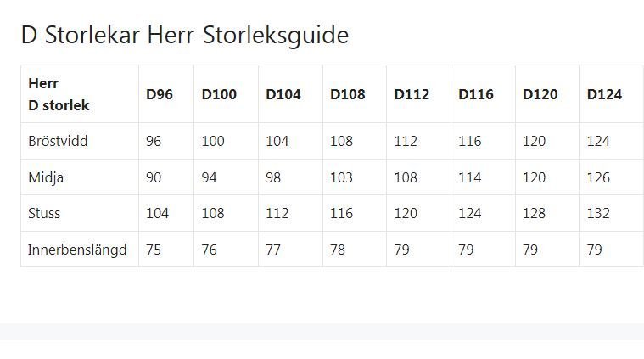Click the Bröstvidd value 100 under D100
Image resolution: width=644 pixels, height=359 pixels.
pyautogui.click(x=213, y=141)
